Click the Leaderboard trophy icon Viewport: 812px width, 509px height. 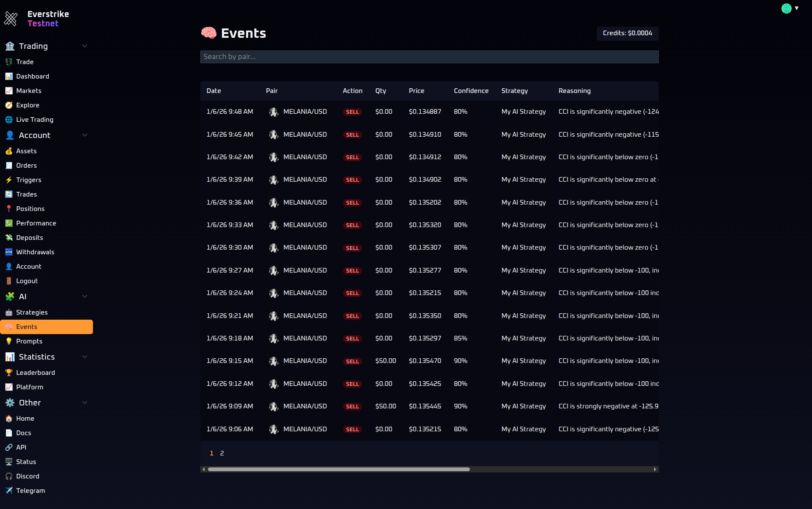point(9,373)
